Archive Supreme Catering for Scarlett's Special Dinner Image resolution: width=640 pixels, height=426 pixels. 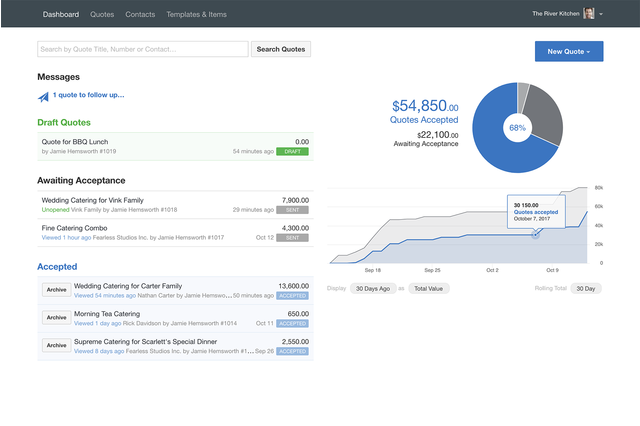pyautogui.click(x=56, y=346)
